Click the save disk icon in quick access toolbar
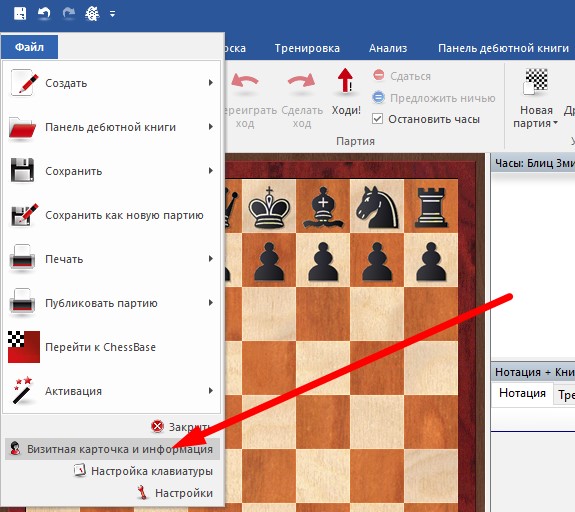 20,13
